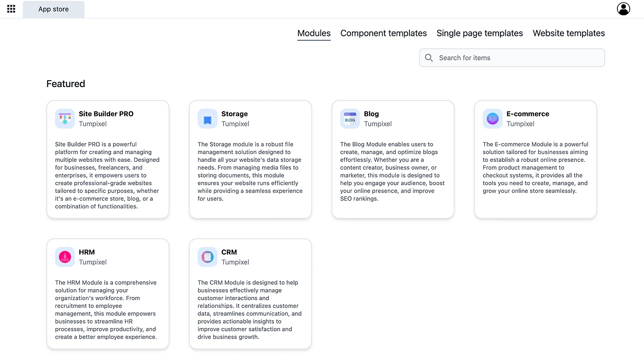
Task: Click the user profile avatar icon
Action: click(623, 9)
